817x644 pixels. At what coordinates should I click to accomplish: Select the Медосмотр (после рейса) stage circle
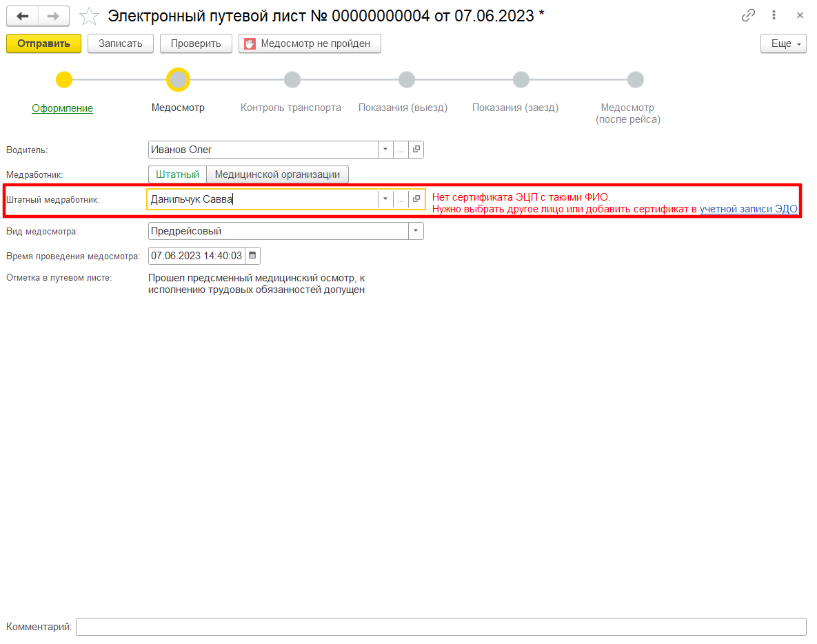(x=635, y=80)
